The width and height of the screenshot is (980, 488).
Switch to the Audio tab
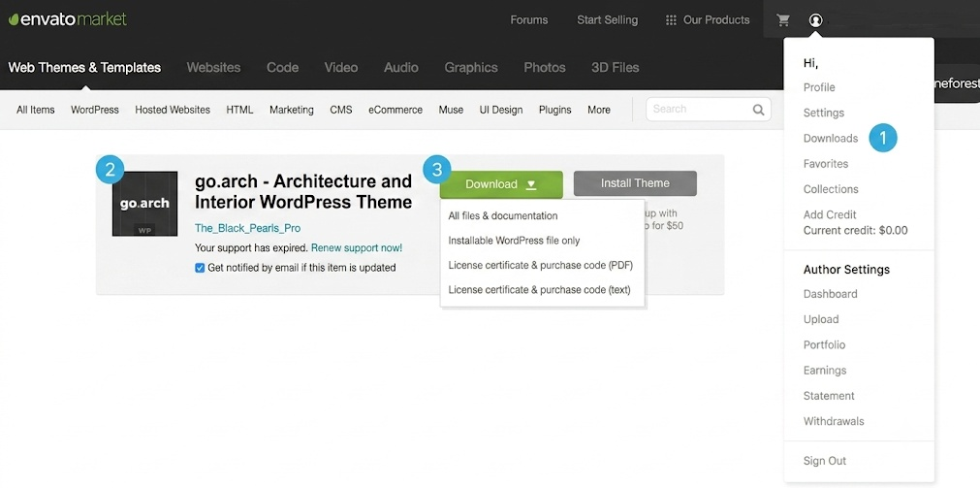tap(401, 68)
